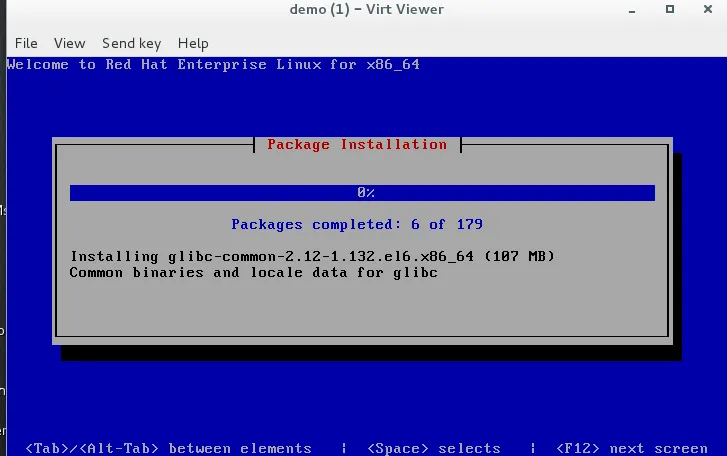The width and height of the screenshot is (727, 456).
Task: Click 'Packages completed: 6 of 179' text
Action: (x=357, y=224)
